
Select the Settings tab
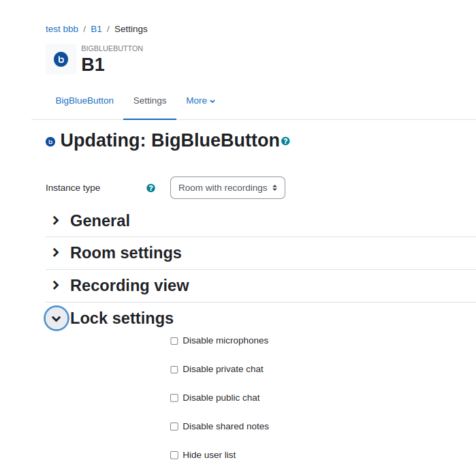point(150,101)
